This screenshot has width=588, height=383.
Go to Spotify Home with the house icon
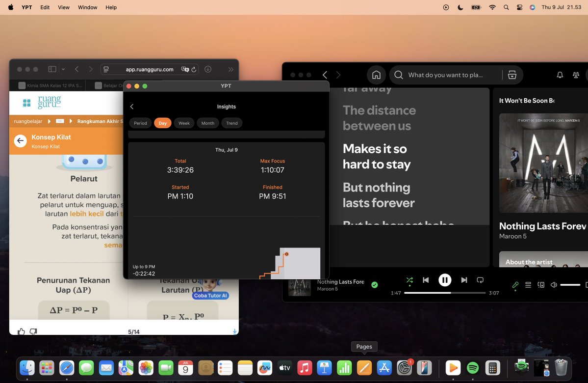pyautogui.click(x=376, y=75)
